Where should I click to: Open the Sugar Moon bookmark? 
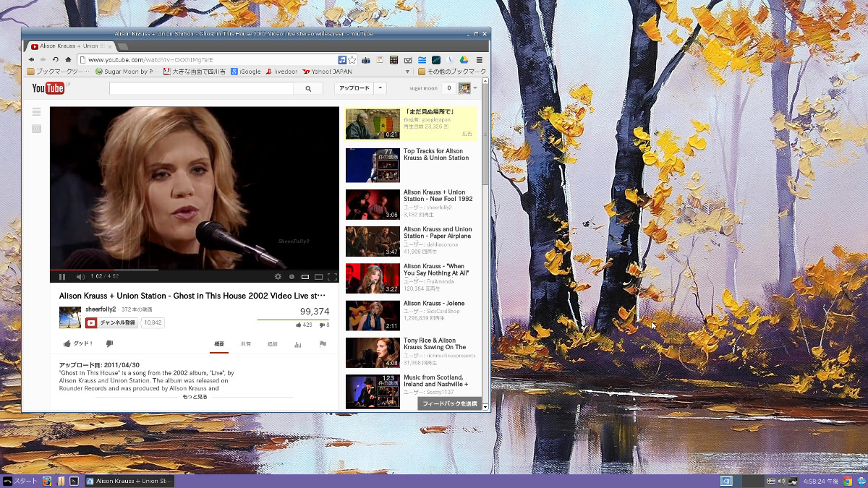[x=126, y=72]
